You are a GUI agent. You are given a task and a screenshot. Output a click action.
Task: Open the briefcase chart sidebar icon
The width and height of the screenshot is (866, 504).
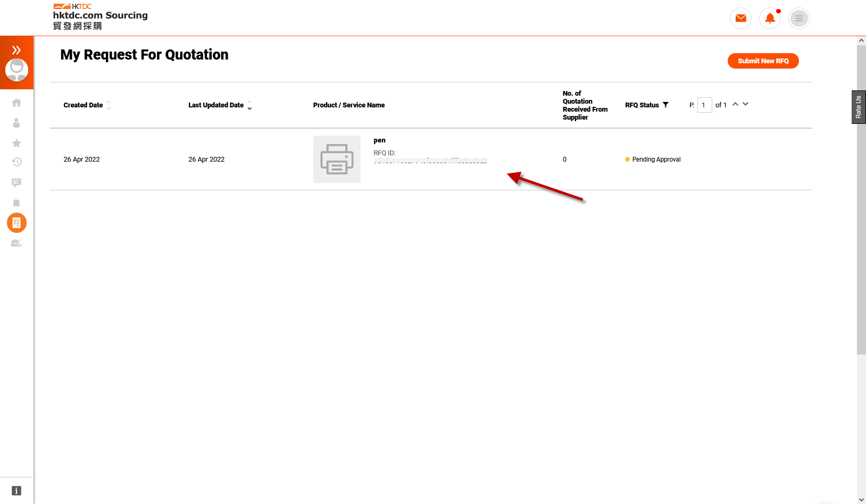(16, 243)
